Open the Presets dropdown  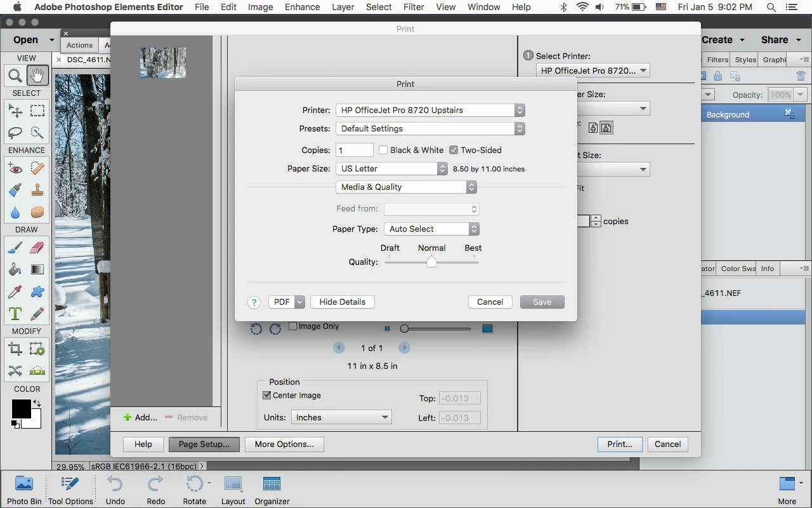pos(430,128)
